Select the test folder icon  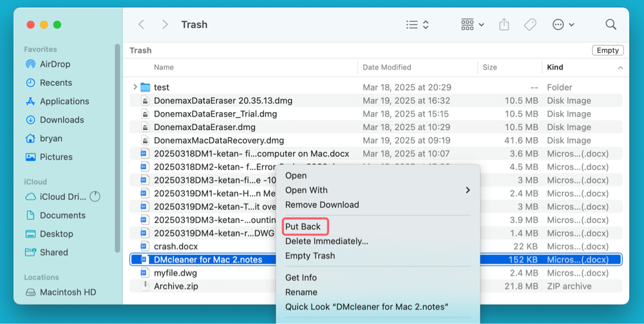point(145,87)
